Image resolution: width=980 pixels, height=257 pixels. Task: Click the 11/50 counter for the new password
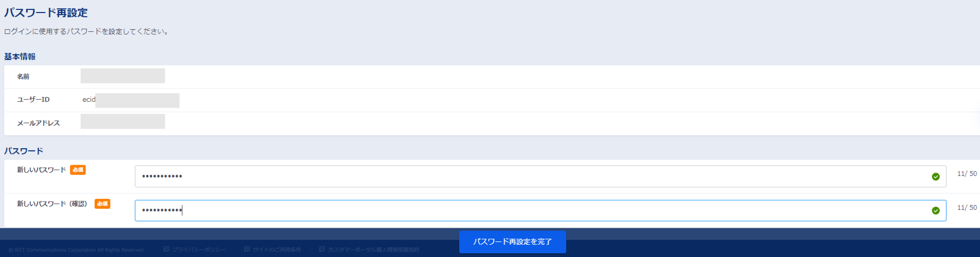tap(967, 174)
